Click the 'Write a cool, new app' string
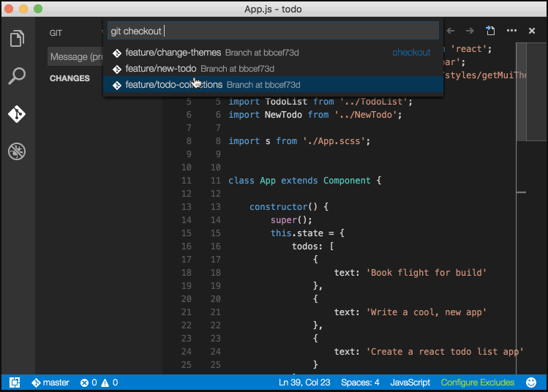The height and width of the screenshot is (392, 548). pyautogui.click(x=426, y=312)
